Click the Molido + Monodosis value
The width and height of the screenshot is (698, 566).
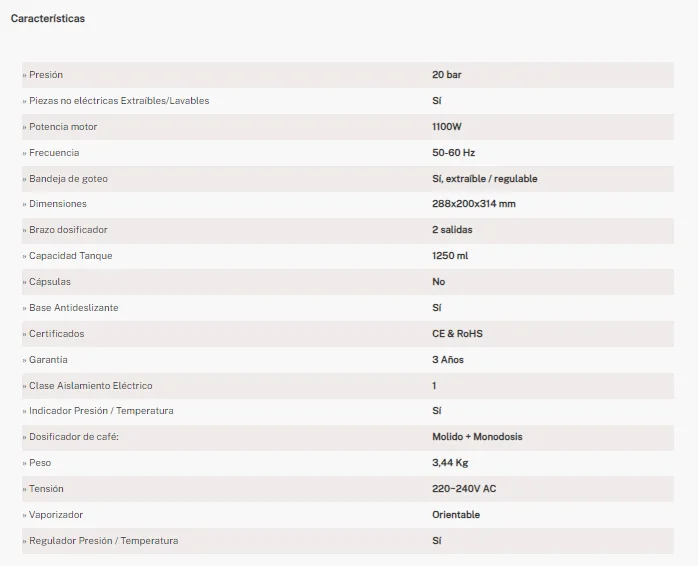point(477,437)
